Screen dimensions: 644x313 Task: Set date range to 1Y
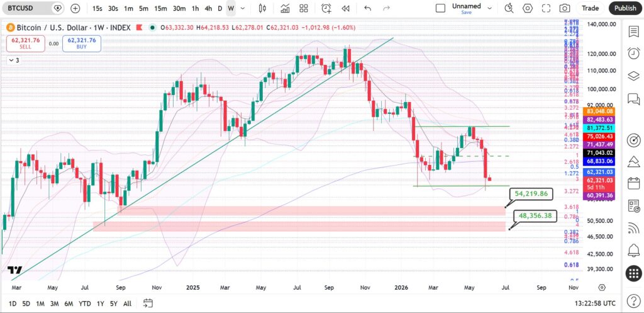[100, 304]
